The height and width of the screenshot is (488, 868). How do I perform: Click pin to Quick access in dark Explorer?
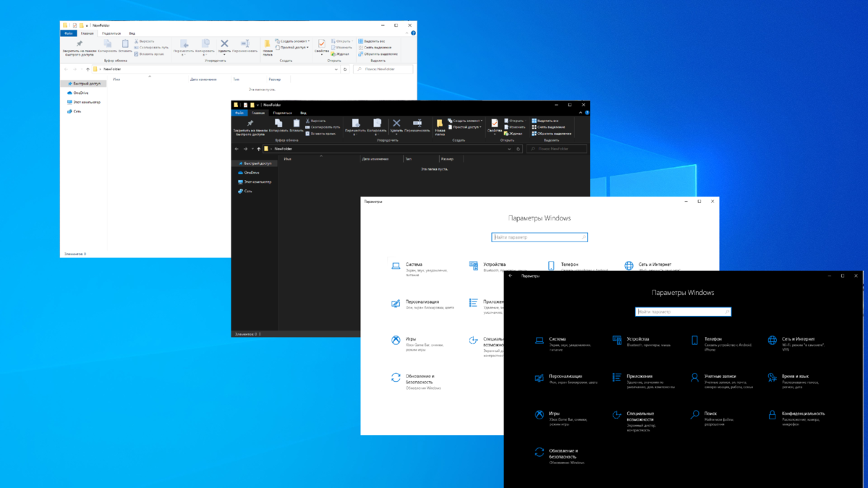click(x=250, y=127)
